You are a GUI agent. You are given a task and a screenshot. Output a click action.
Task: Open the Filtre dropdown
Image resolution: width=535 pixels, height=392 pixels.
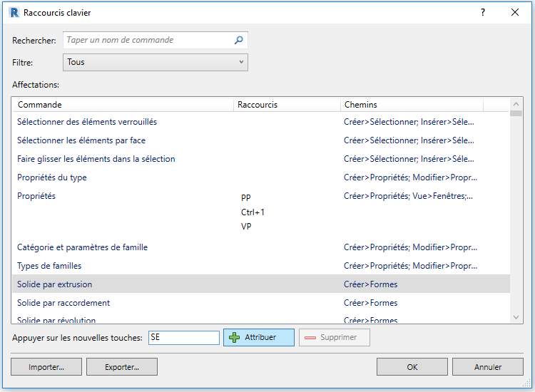[x=156, y=62]
